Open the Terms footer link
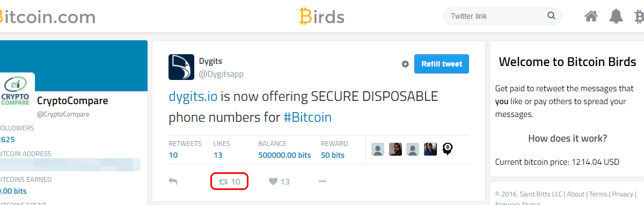The height and width of the screenshot is (205, 644). coord(598,194)
